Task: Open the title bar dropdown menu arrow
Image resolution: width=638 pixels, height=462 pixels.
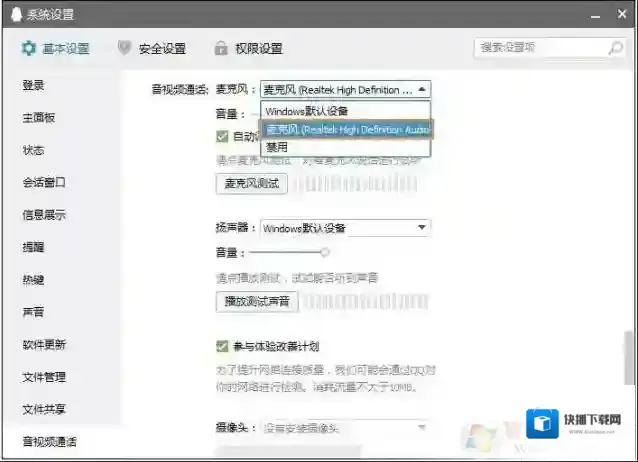Action: [x=568, y=15]
